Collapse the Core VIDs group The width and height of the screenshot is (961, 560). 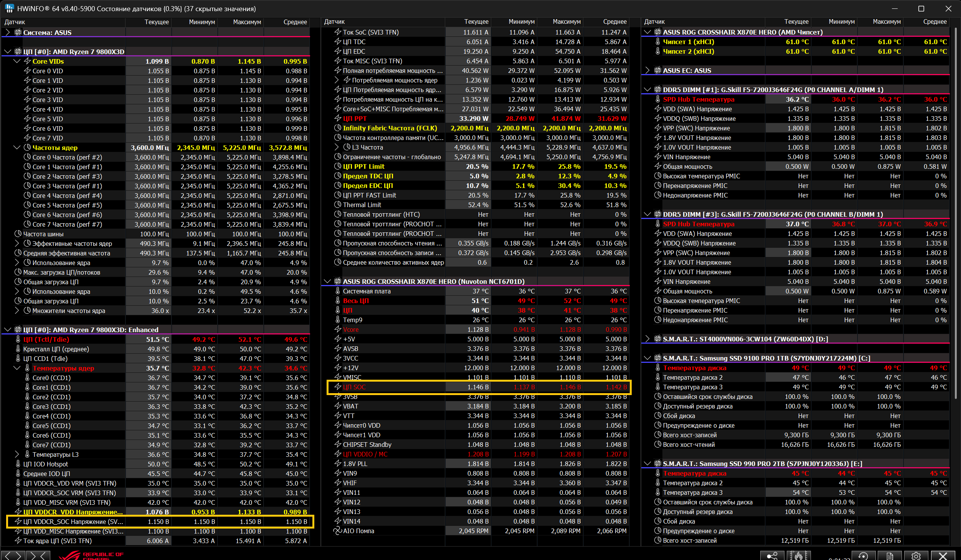click(x=17, y=61)
